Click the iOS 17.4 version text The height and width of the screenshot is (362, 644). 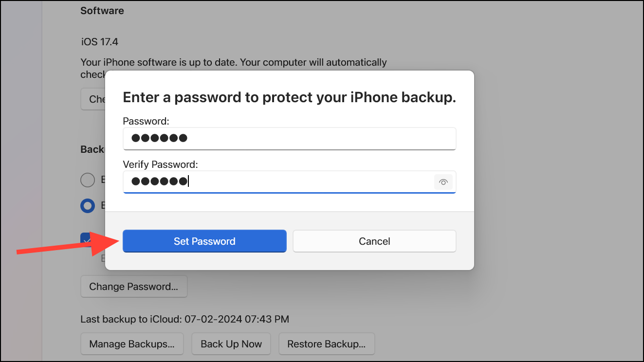(100, 42)
